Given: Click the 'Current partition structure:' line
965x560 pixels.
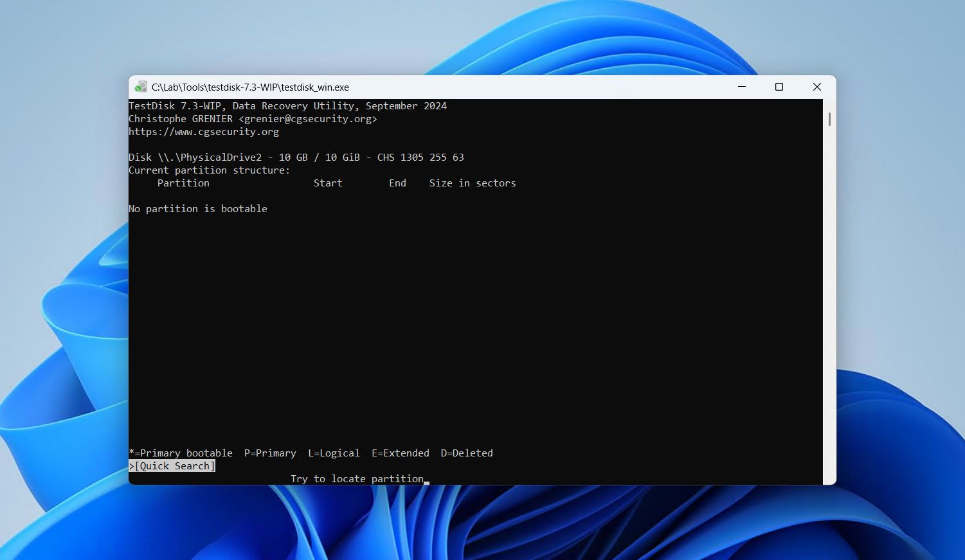Looking at the screenshot, I should pyautogui.click(x=210, y=170).
